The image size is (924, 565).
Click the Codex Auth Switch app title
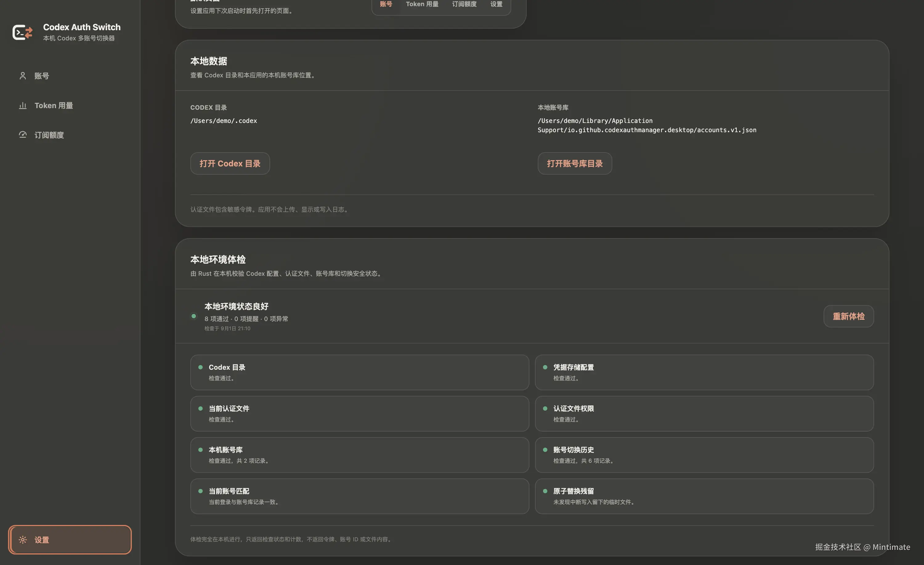tap(82, 27)
